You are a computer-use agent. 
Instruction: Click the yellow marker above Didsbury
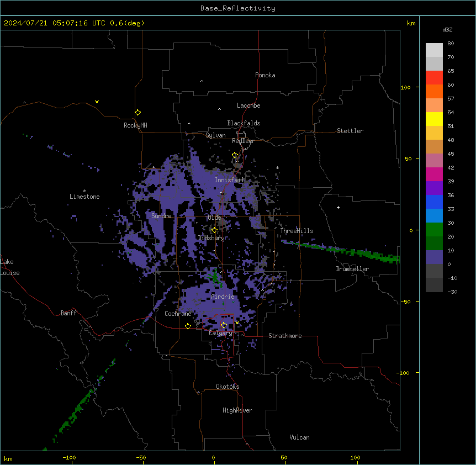tap(214, 230)
